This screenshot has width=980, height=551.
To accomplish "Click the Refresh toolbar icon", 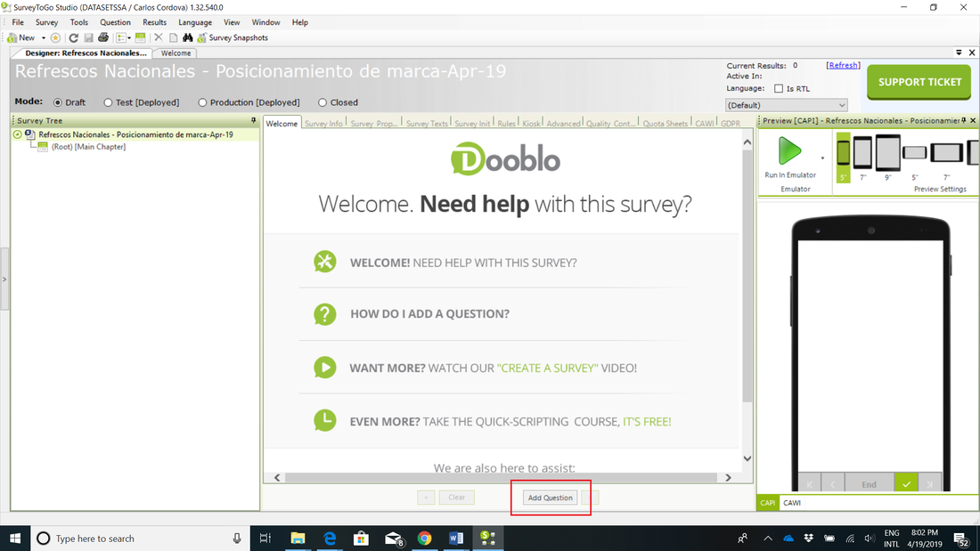I will click(73, 38).
